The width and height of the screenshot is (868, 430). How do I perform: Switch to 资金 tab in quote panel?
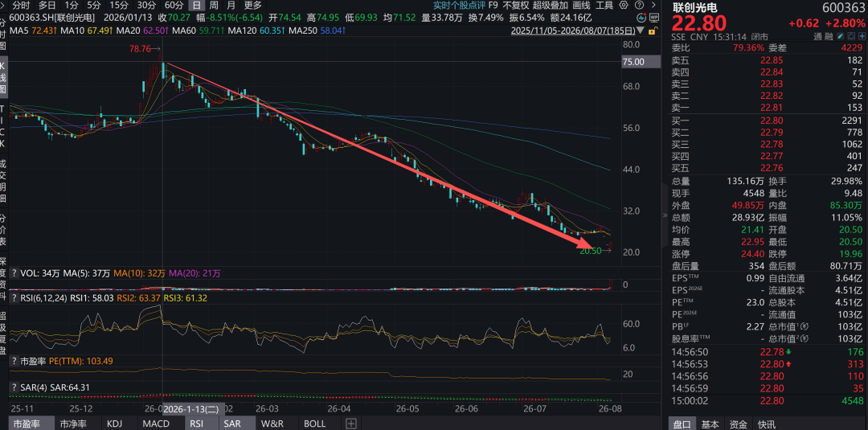tap(738, 424)
